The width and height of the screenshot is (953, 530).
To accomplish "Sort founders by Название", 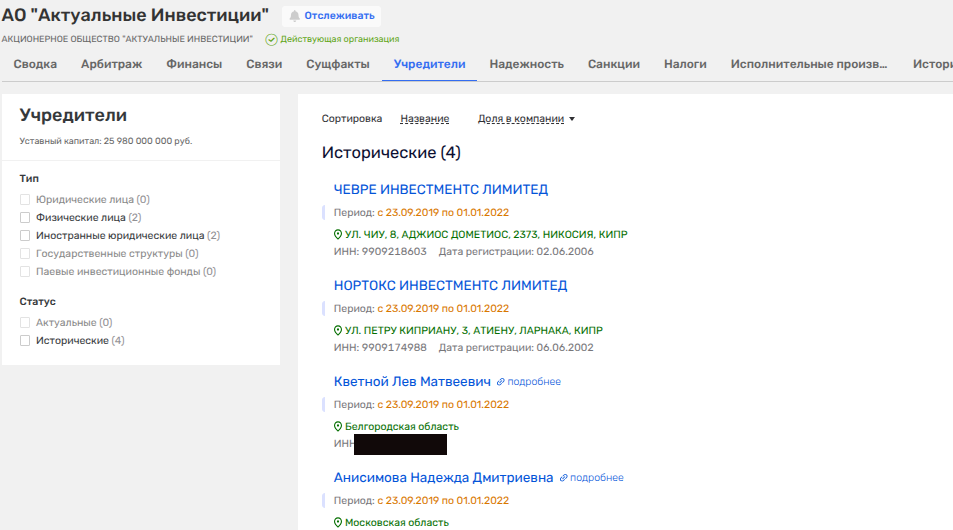I will [424, 119].
